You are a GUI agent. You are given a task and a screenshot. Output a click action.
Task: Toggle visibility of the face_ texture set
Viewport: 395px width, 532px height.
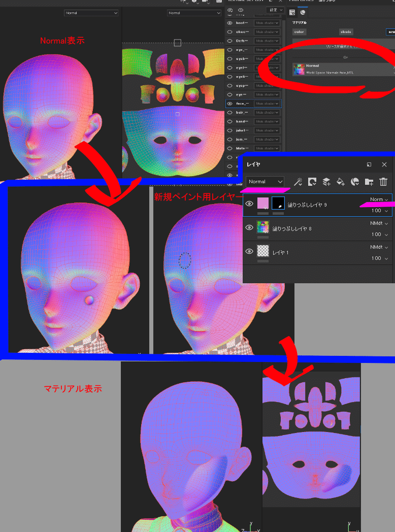click(229, 104)
